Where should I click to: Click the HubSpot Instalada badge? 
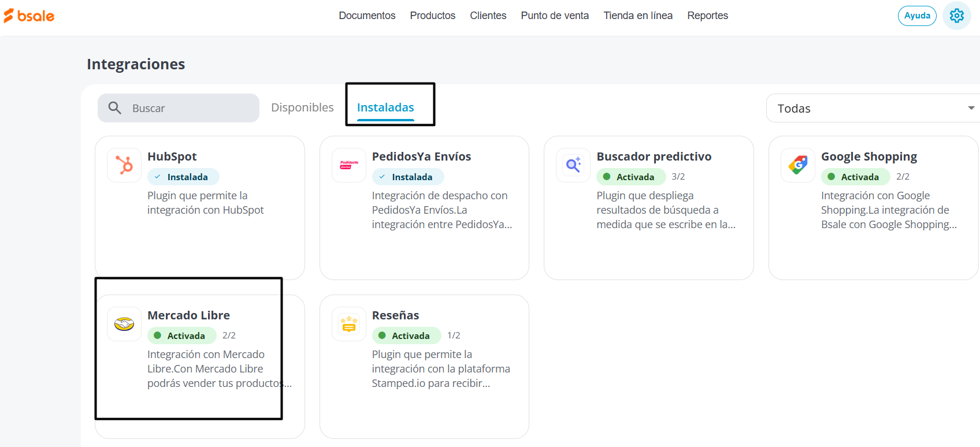[x=183, y=177]
